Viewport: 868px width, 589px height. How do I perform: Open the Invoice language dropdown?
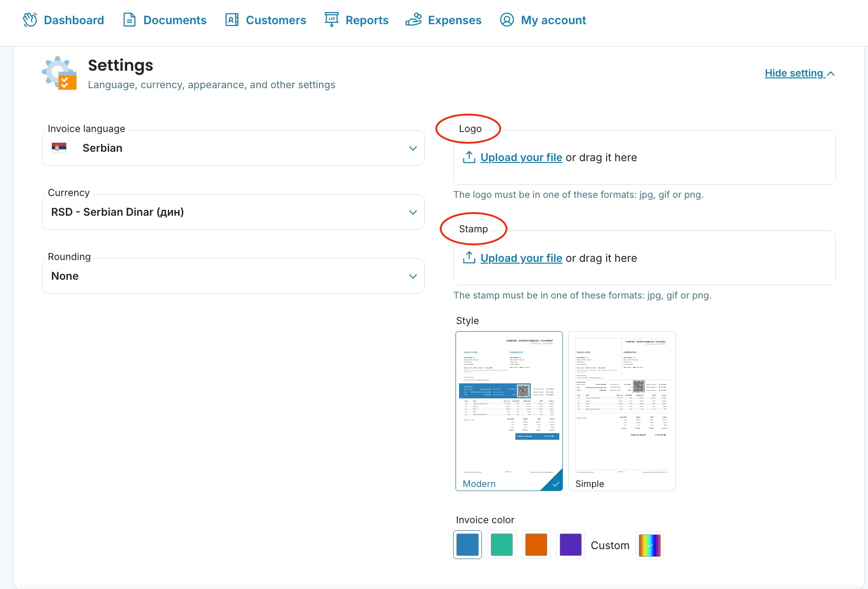click(x=233, y=148)
